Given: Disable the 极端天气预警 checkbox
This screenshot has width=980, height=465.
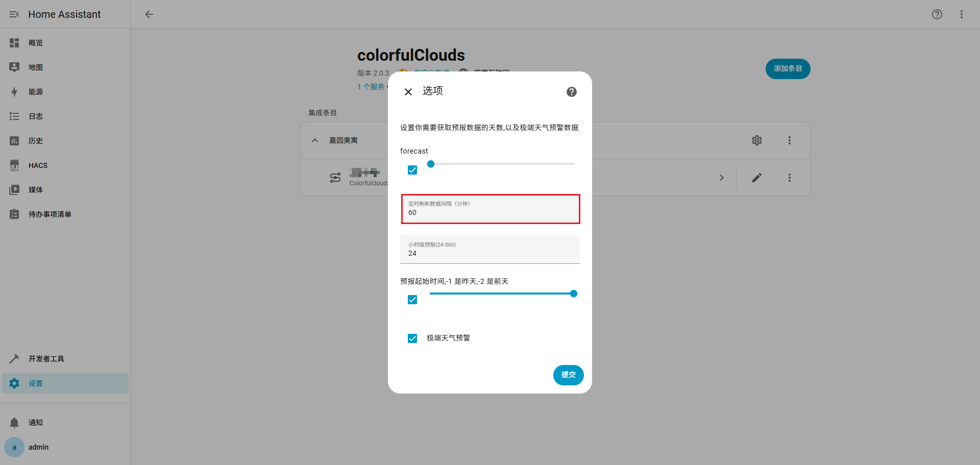Looking at the screenshot, I should tap(412, 338).
